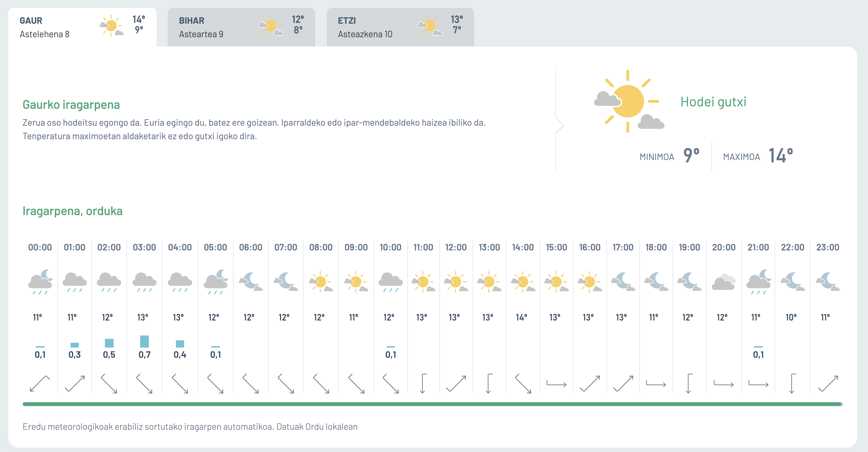Click the Iragarpena, orduka heading
This screenshot has width=868, height=452.
tap(72, 211)
